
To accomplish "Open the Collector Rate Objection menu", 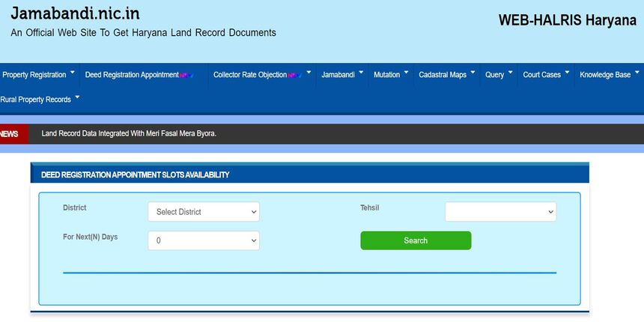I will click(249, 75).
